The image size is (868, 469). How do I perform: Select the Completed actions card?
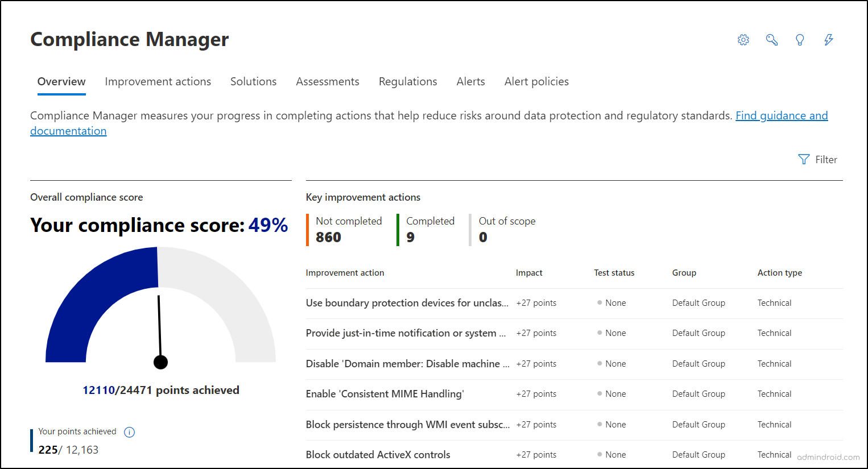(430, 229)
